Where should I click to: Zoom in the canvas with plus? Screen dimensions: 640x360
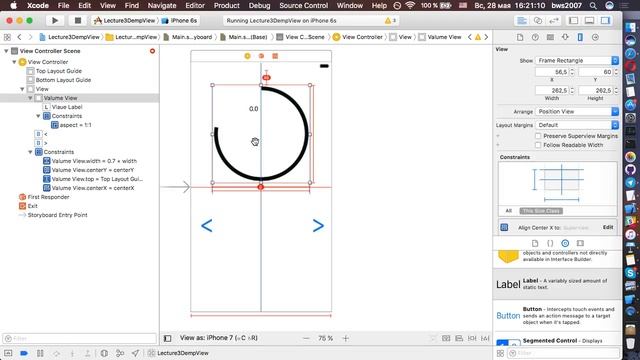(x=346, y=338)
